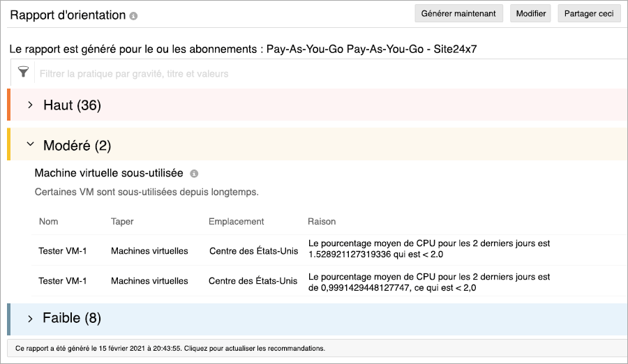Click the Nom column header

click(49, 222)
